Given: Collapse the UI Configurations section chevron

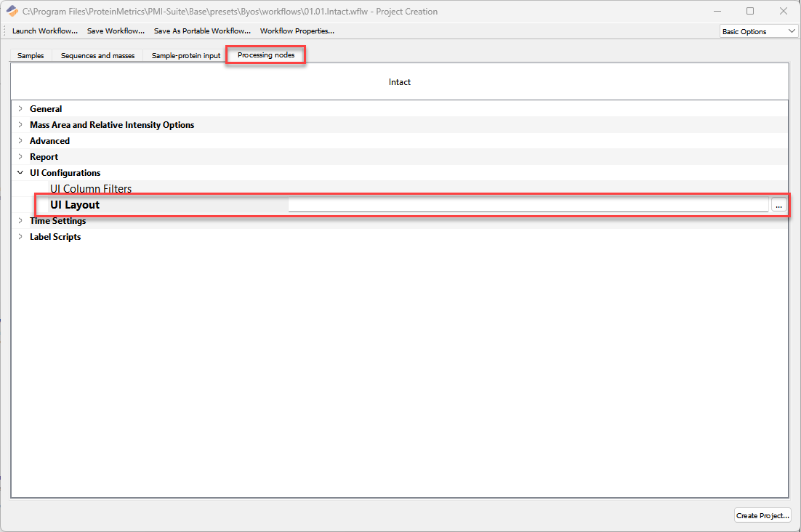Looking at the screenshot, I should click(20, 172).
